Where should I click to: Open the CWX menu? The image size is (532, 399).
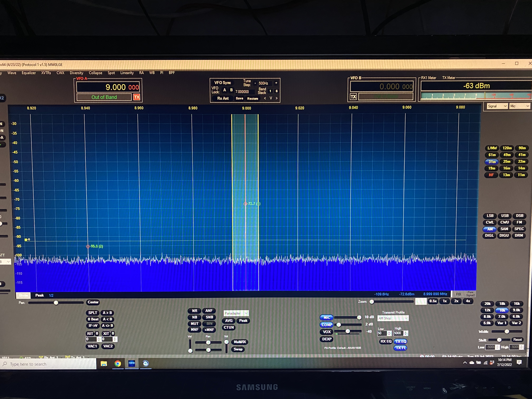(x=60, y=73)
